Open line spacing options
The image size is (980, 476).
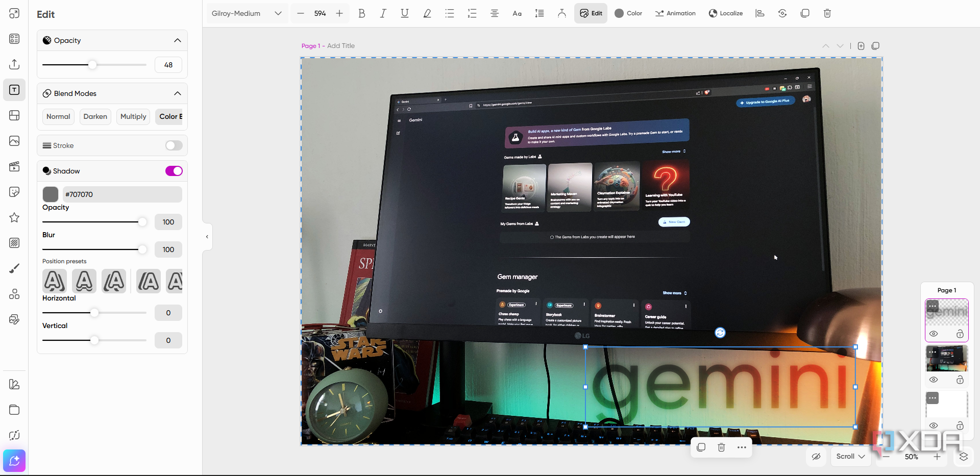(540, 13)
